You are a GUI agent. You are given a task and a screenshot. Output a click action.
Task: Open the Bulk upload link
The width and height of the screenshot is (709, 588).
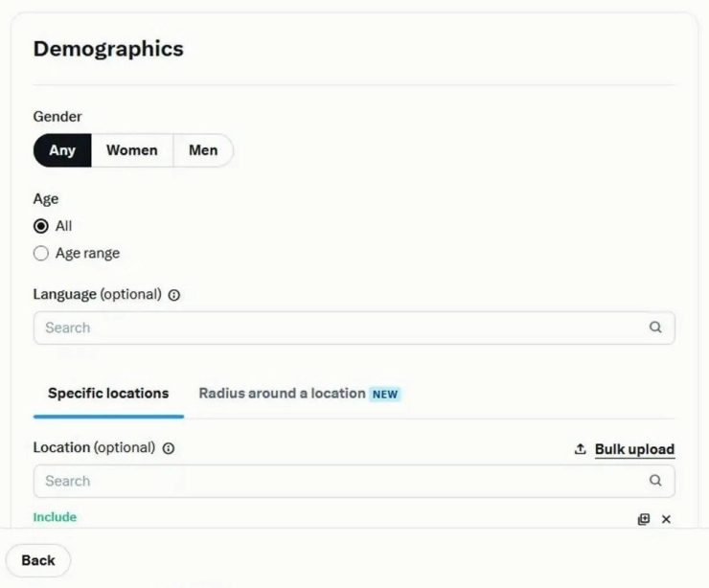pyautogui.click(x=635, y=449)
